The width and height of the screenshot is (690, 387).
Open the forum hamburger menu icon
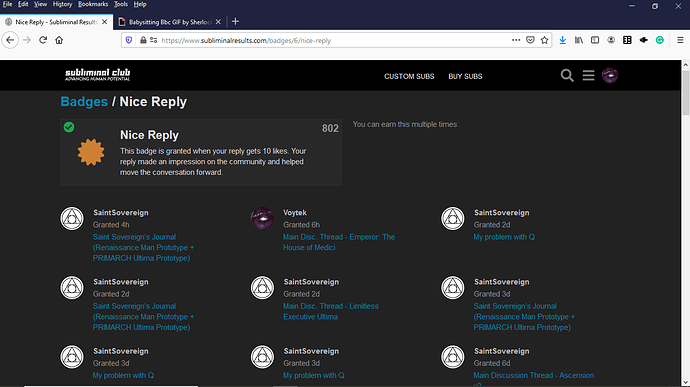(588, 76)
